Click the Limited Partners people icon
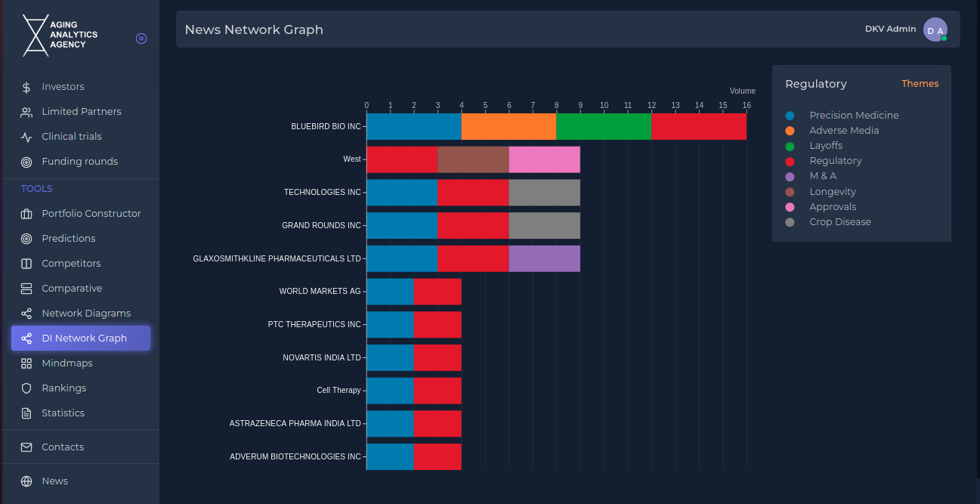The image size is (980, 504). [x=26, y=112]
